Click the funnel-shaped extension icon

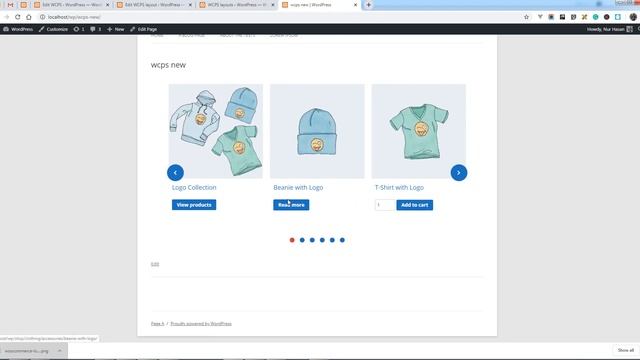click(x=540, y=17)
